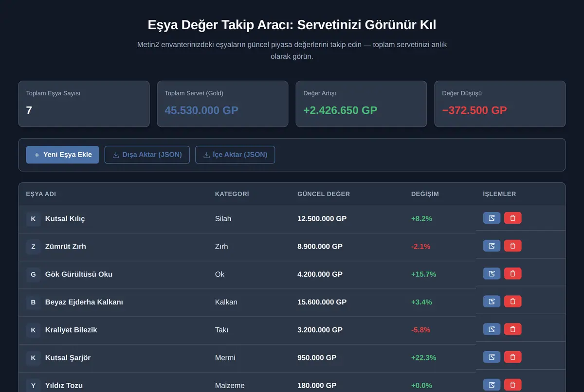Select the Kutsal Şarjör name
Screen dimensions: 584x392
pyautogui.click(x=68, y=358)
